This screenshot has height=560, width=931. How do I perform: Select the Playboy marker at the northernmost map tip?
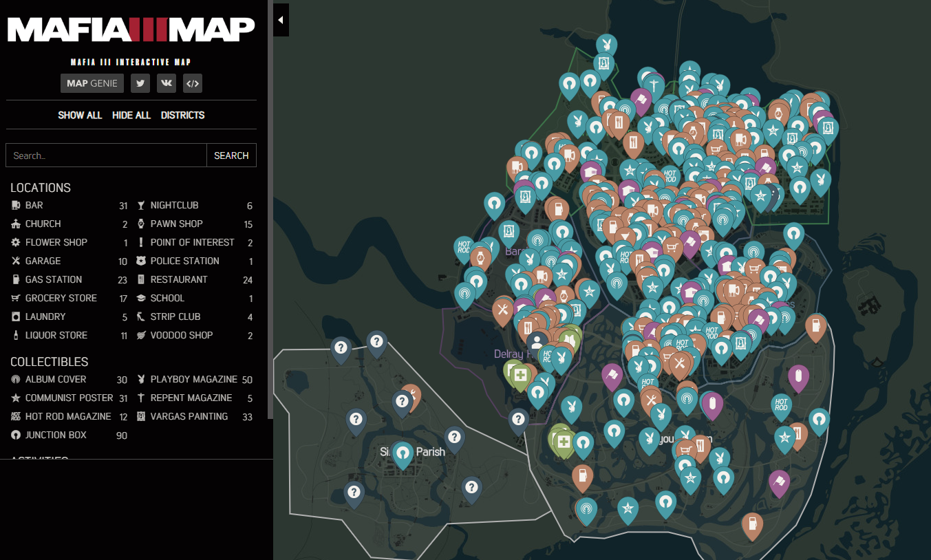pos(606,46)
